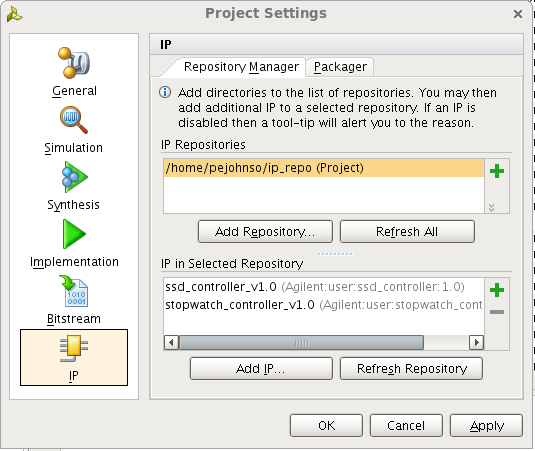Click the info icon beside description text
This screenshot has height=451, width=535.
165,92
